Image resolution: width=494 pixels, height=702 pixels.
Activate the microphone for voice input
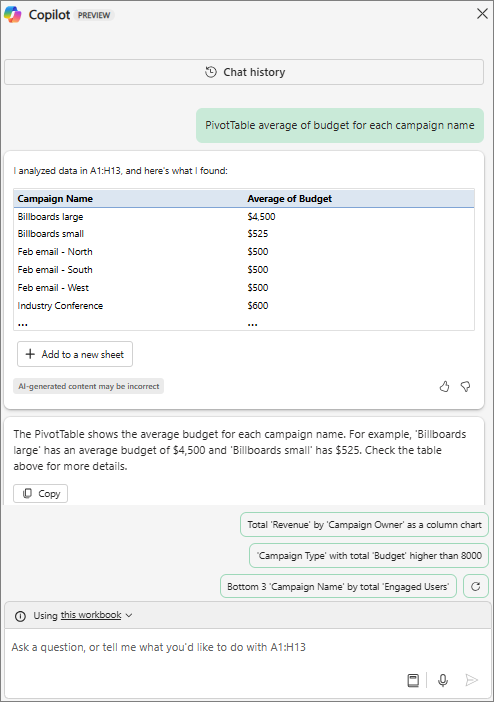[442, 680]
